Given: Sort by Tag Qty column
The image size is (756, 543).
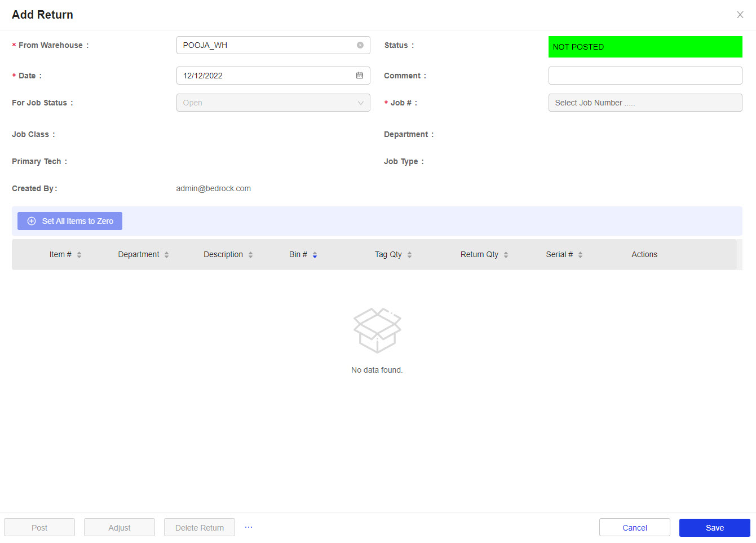Looking at the screenshot, I should (409, 255).
